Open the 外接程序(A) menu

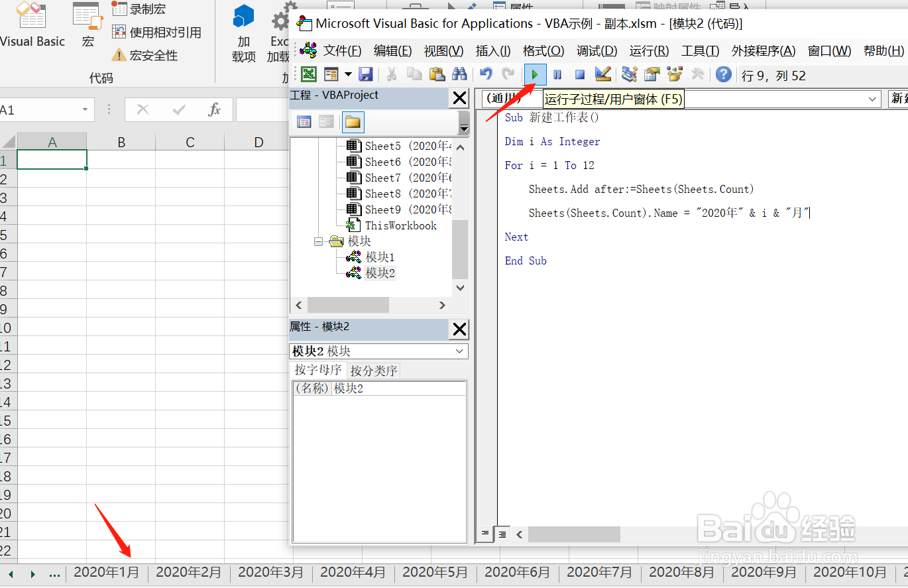point(764,51)
